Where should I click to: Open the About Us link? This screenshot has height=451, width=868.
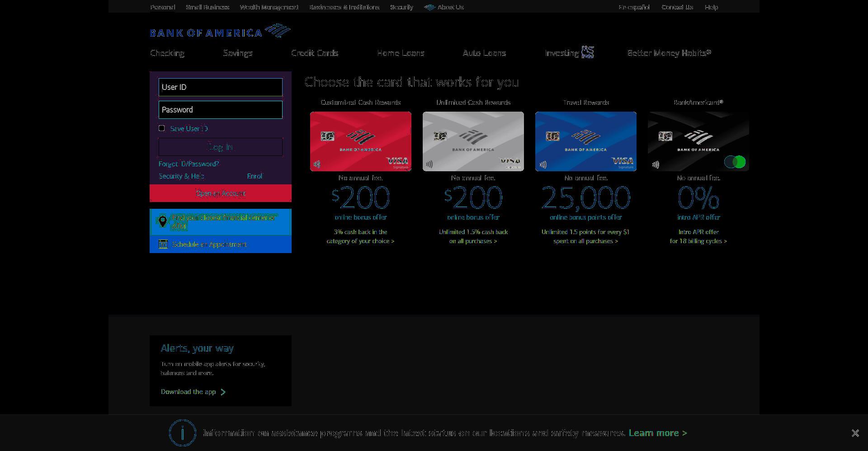point(451,7)
